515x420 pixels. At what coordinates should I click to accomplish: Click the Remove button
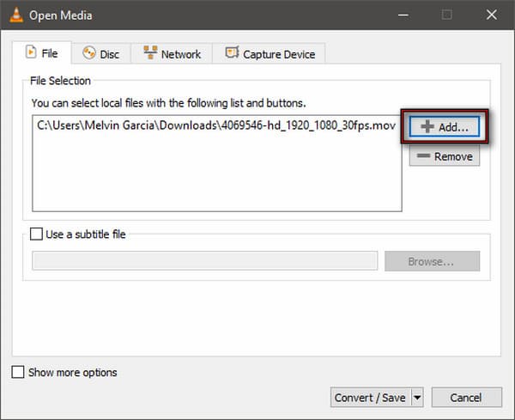click(x=445, y=156)
